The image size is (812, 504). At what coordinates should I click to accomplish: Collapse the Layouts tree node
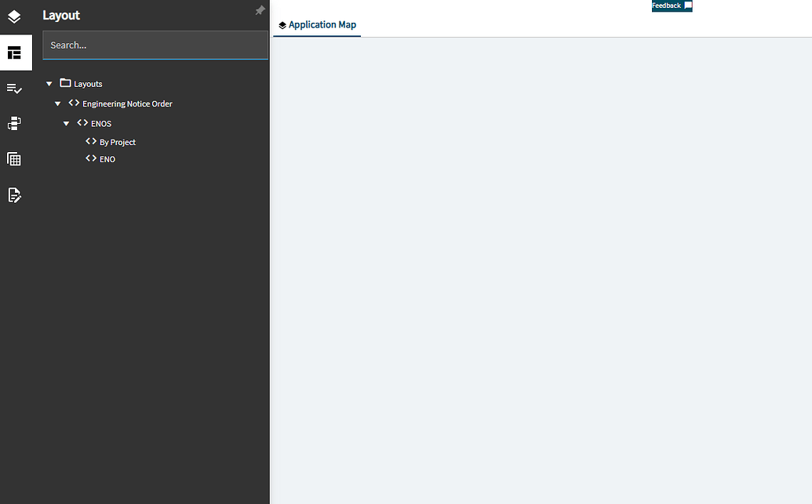(49, 83)
